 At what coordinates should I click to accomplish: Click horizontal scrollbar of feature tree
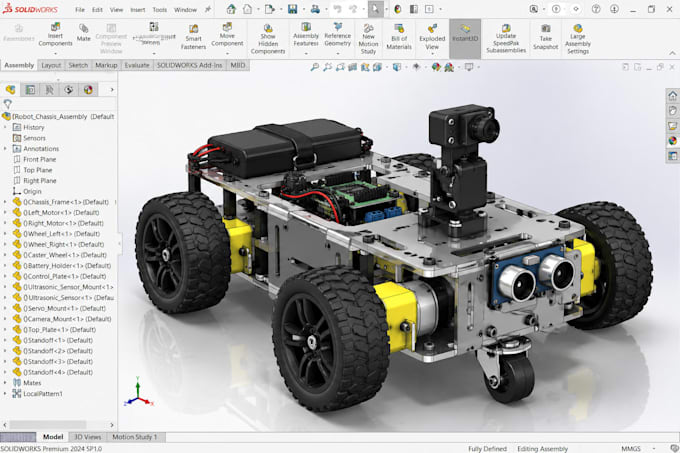click(x=48, y=425)
